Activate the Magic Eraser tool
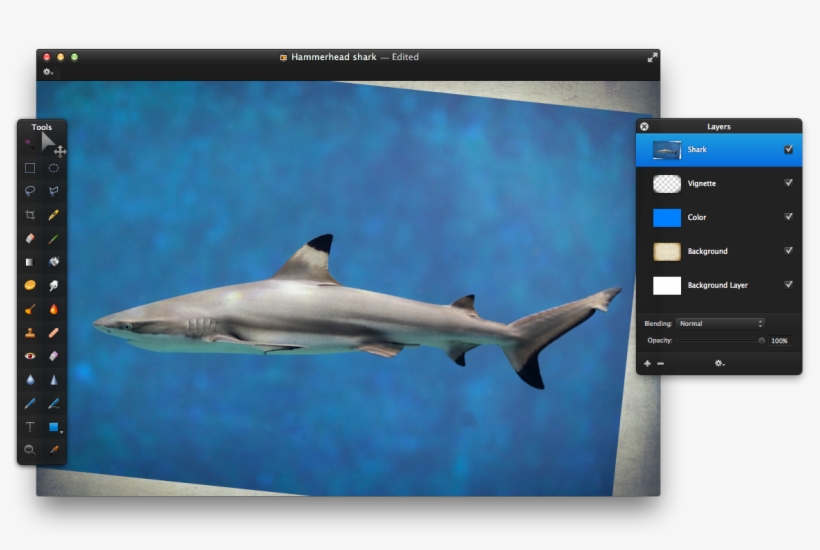This screenshot has width=820, height=550. [x=53, y=356]
